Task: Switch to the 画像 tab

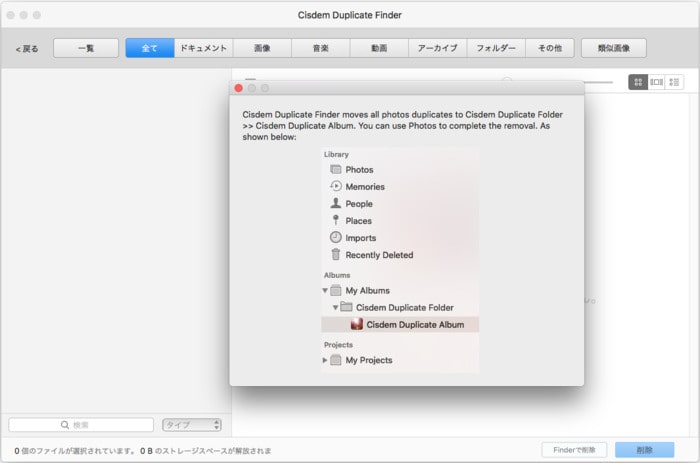Action: click(262, 48)
